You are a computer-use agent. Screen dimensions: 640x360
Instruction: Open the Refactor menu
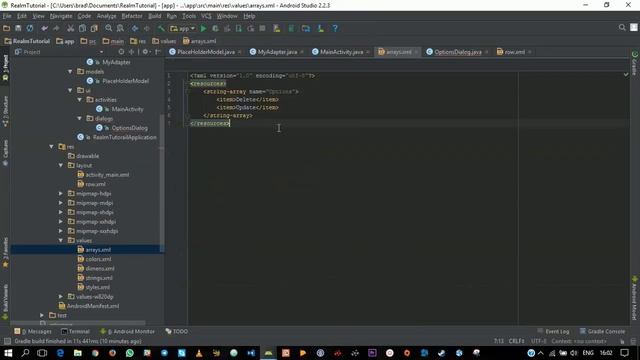pos(132,16)
